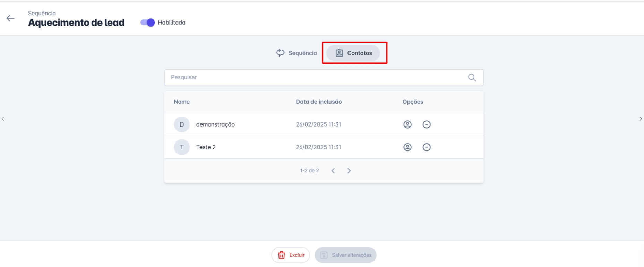Click the back arrow beside Sequência title

[10, 19]
